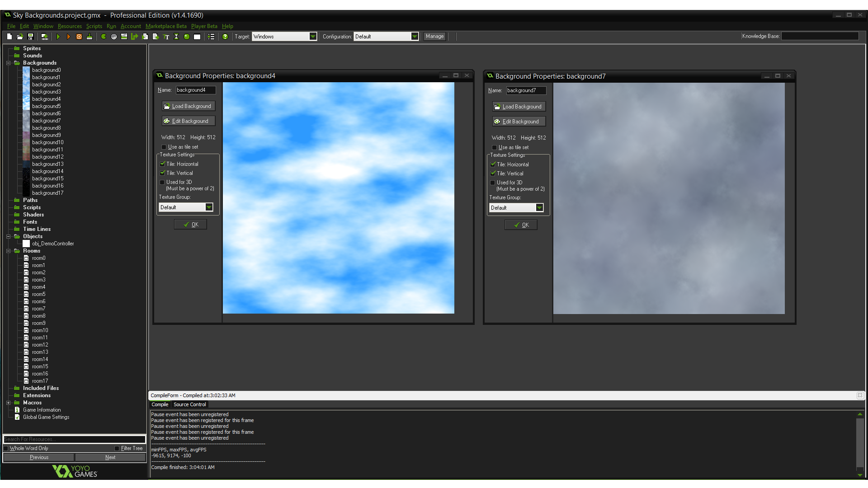This screenshot has width=868, height=488.
Task: Open the Target platform dropdown
Action: [313, 36]
